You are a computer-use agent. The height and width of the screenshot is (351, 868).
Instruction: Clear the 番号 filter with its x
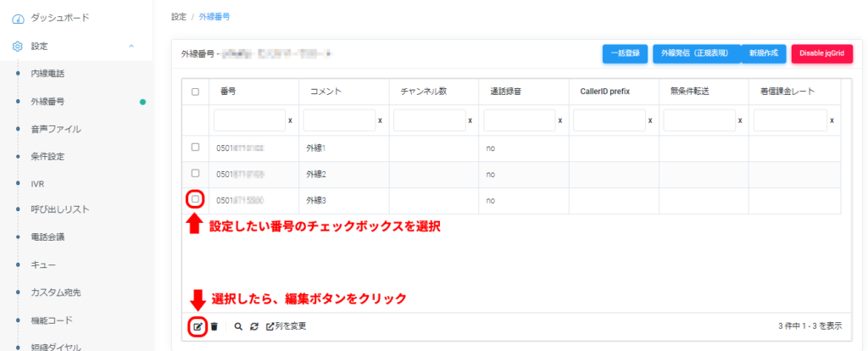click(x=290, y=120)
